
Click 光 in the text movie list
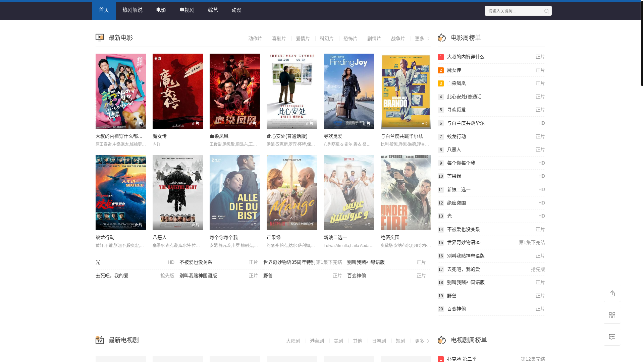(x=98, y=262)
